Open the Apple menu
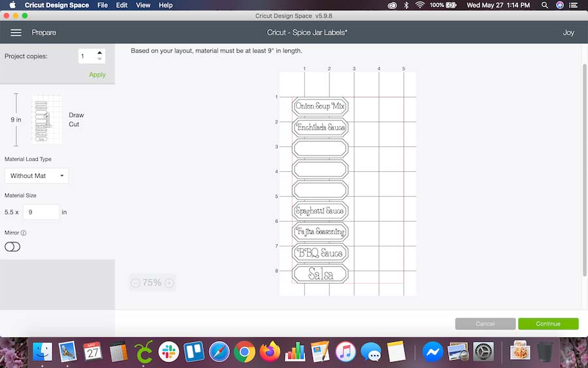 (x=12, y=5)
